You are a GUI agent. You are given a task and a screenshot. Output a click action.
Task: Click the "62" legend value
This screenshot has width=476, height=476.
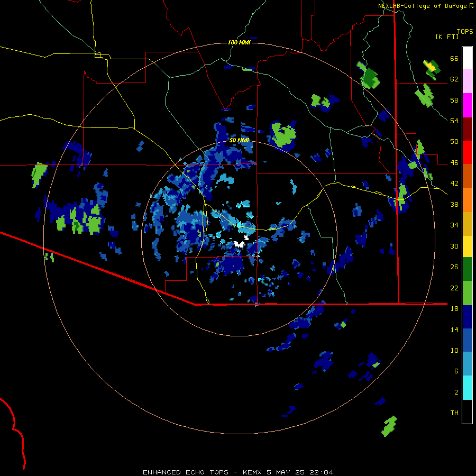tap(454, 79)
